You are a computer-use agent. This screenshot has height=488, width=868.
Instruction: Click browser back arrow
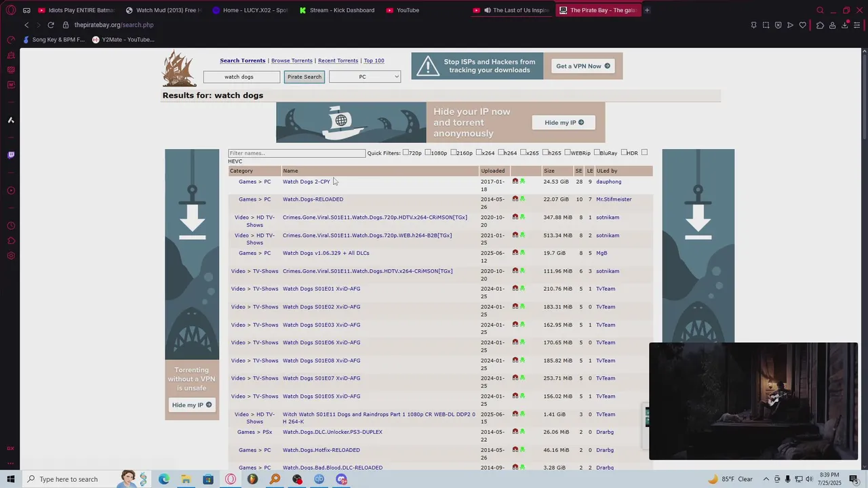tap(26, 25)
